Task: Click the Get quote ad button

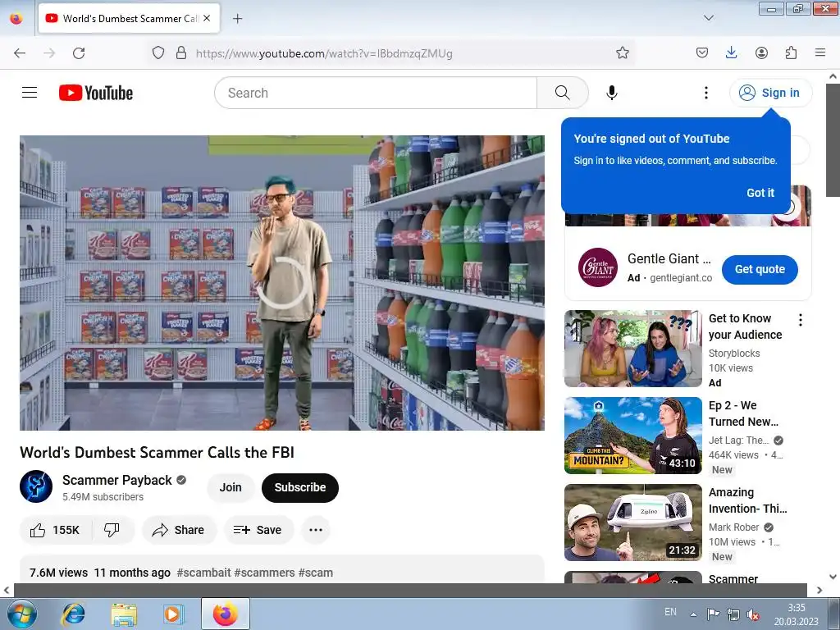Action: [x=760, y=269]
